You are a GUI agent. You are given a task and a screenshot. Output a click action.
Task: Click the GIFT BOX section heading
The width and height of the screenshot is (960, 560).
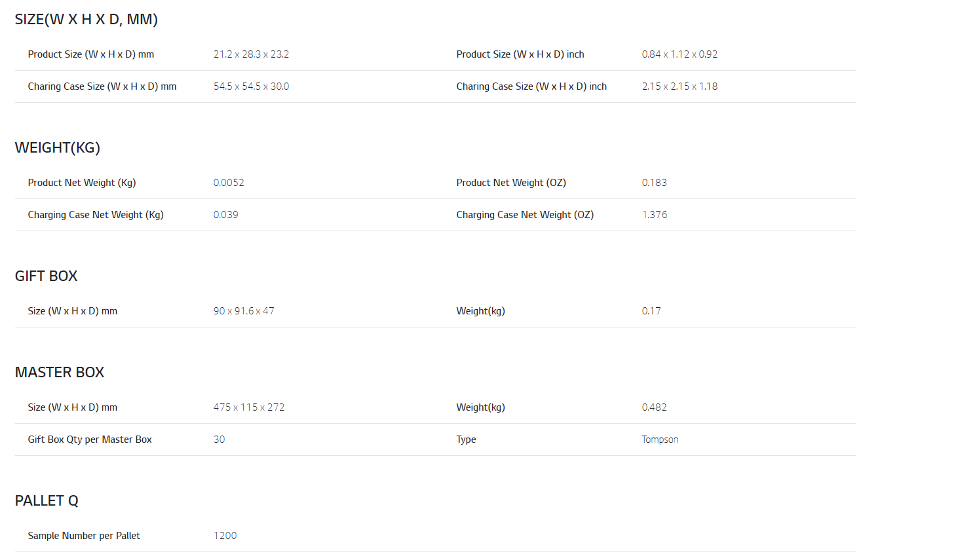click(x=46, y=276)
